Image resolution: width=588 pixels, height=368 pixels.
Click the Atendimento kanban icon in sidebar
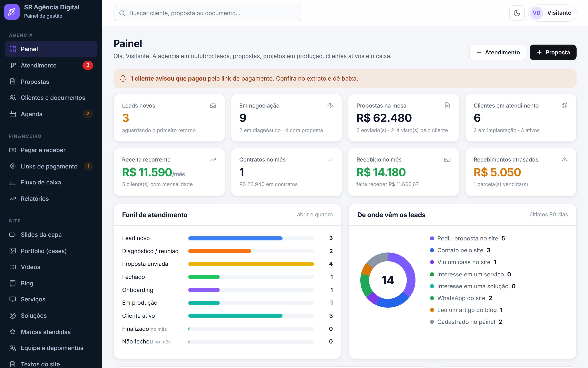pos(13,65)
